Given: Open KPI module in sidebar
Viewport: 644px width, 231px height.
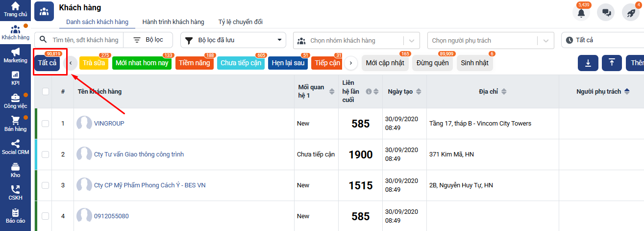Looking at the screenshot, I should (15, 78).
